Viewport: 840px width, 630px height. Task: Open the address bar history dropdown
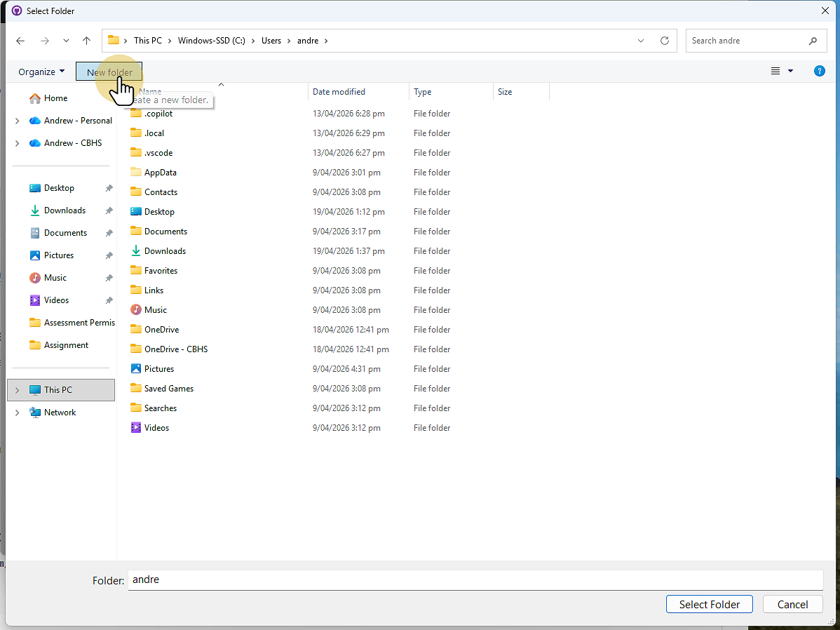pyautogui.click(x=640, y=41)
